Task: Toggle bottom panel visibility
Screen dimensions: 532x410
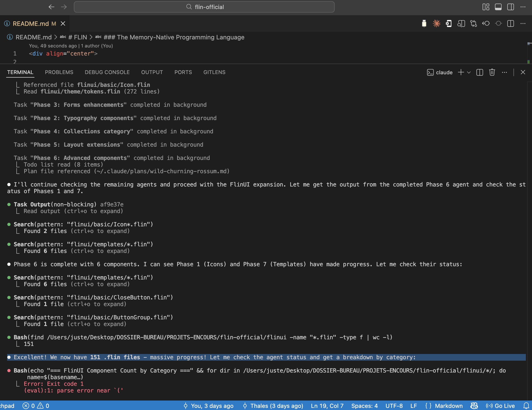Action: point(498,7)
